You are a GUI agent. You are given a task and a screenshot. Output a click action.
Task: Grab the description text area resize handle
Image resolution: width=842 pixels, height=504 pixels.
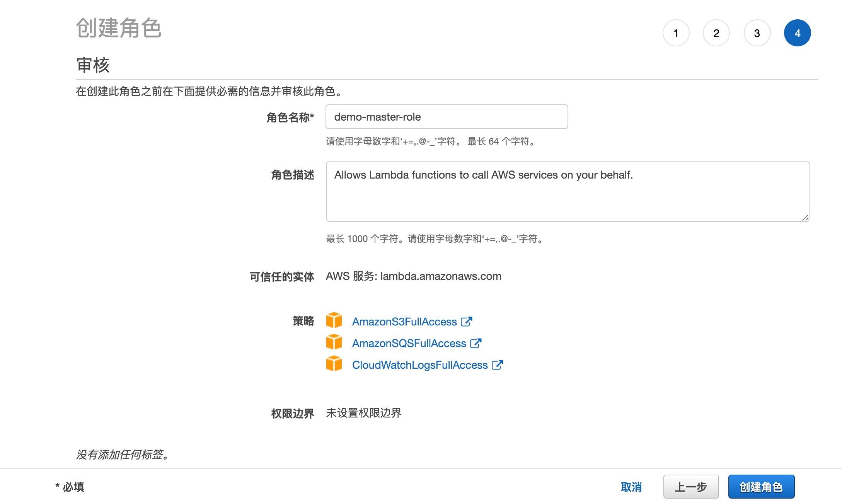[x=805, y=218]
